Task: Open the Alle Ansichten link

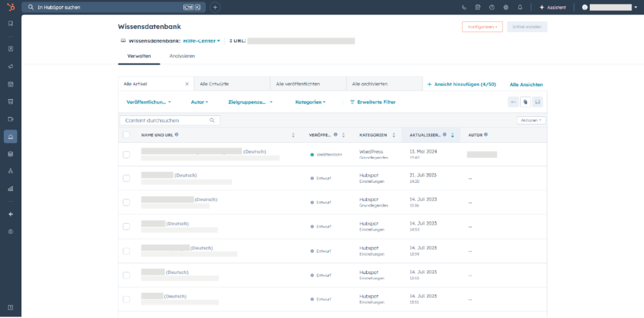Action: click(x=526, y=84)
